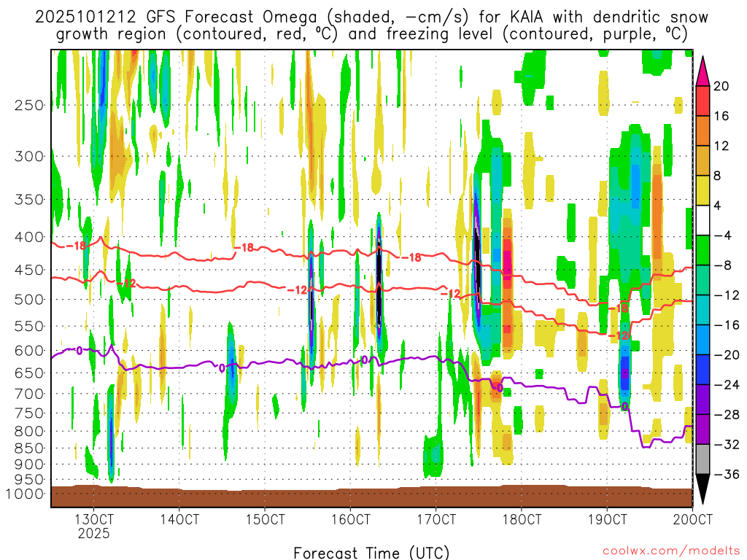Screen dimensions: 747x560
Task: Click the brown ground surface band
Action: [x=371, y=497]
